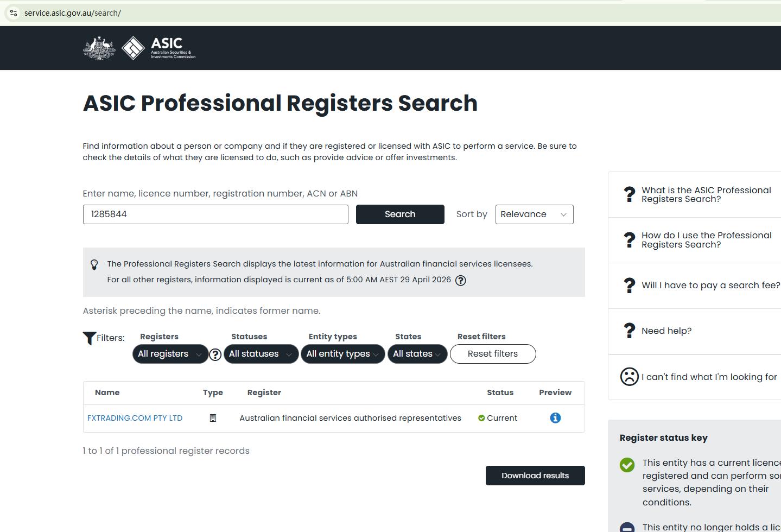The image size is (781, 532).
Task: Click the sad face feedback icon
Action: point(630,377)
